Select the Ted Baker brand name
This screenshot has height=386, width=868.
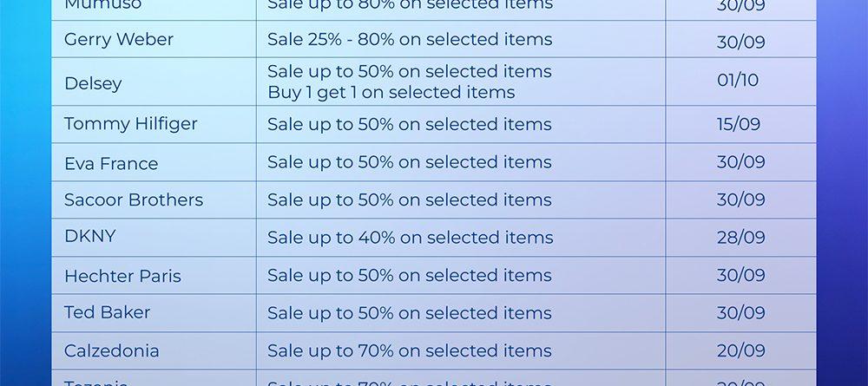pyautogui.click(x=107, y=312)
